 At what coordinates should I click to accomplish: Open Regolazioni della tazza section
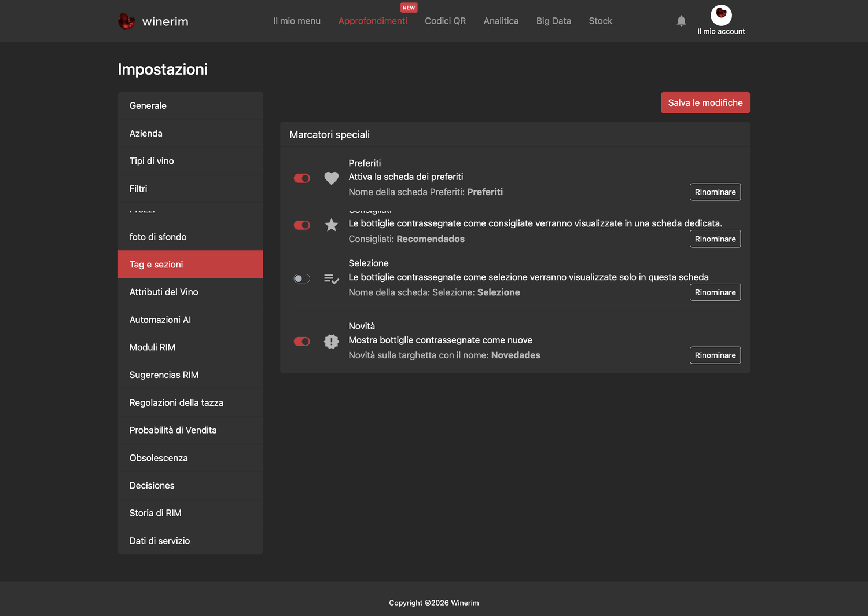tap(190, 403)
